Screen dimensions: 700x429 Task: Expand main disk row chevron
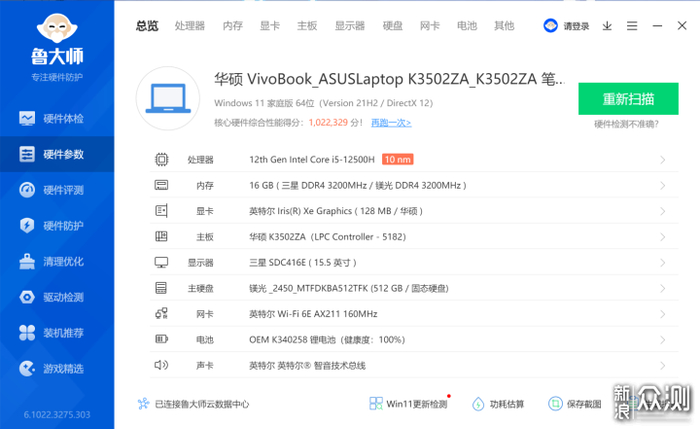coord(662,288)
